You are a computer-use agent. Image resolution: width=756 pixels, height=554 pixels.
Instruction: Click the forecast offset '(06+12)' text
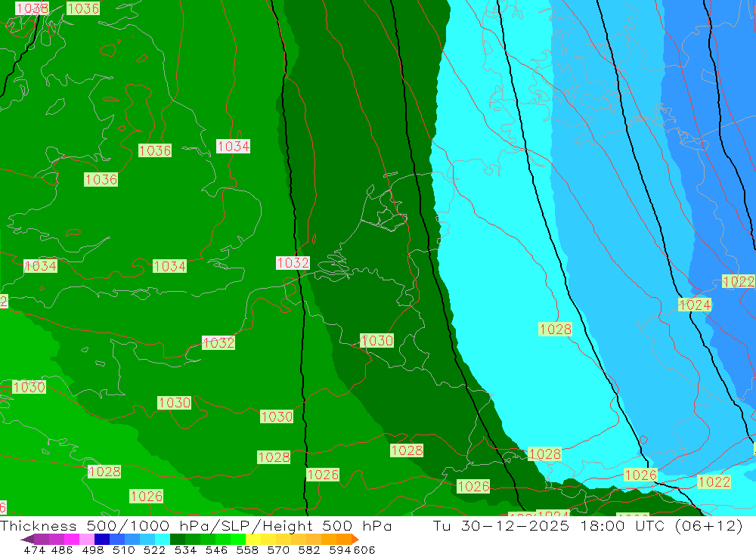(x=709, y=525)
